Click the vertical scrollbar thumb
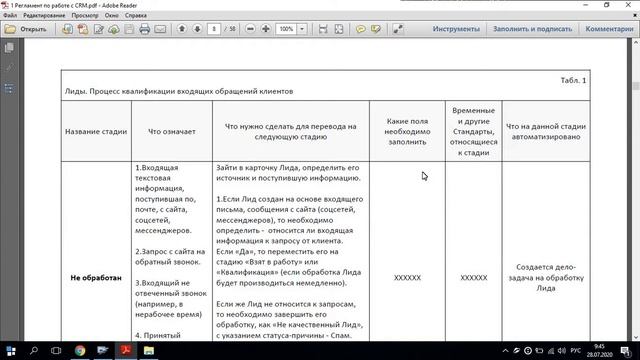Viewport: 640px width, 360px height. click(x=636, y=86)
